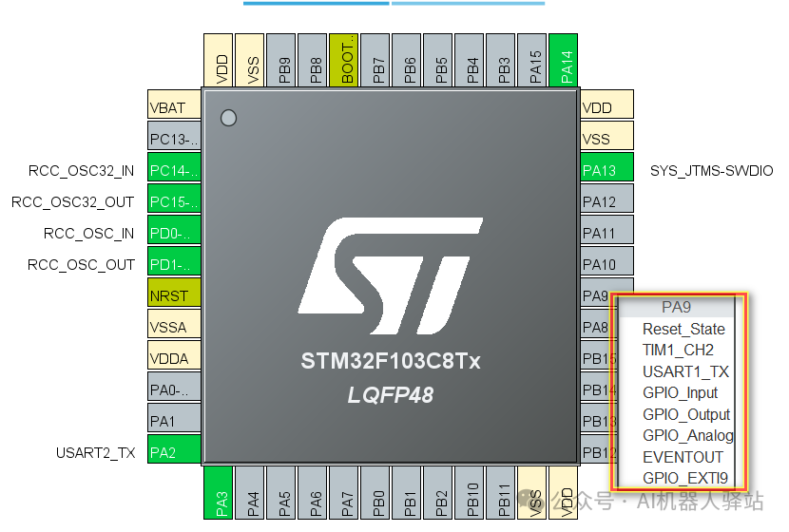Click pin PA8 on the chip
Viewport: 789px width, 532px height.
tap(596, 324)
